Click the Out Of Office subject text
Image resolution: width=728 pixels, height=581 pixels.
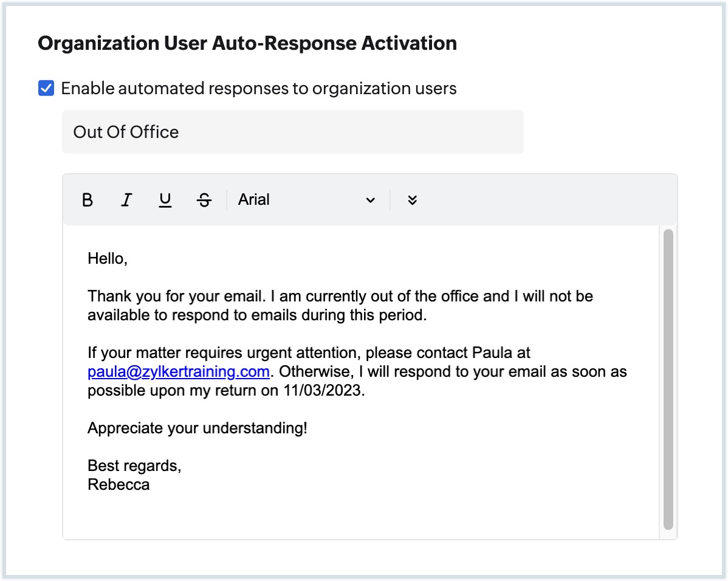126,132
